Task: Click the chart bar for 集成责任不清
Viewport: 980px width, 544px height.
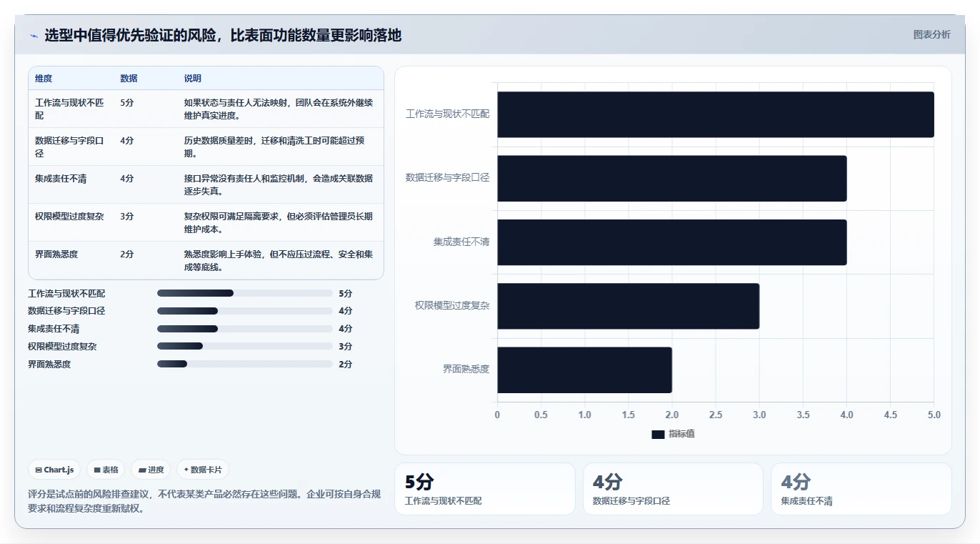Action: 672,242
